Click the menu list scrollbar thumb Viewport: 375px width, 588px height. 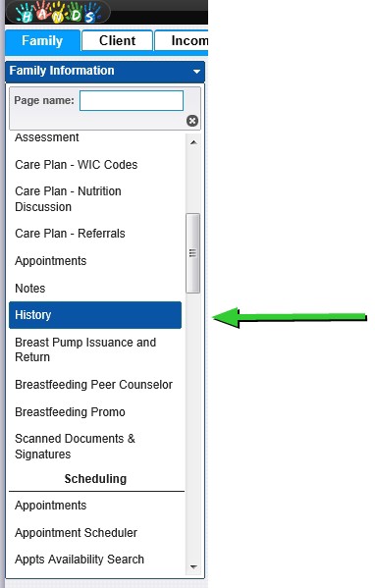pos(193,253)
